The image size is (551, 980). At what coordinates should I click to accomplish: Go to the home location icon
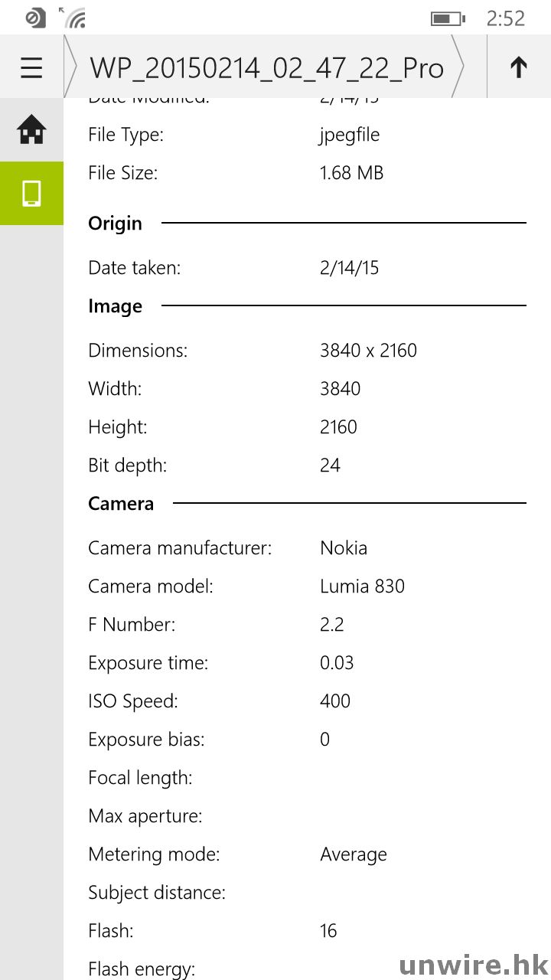(x=31, y=130)
